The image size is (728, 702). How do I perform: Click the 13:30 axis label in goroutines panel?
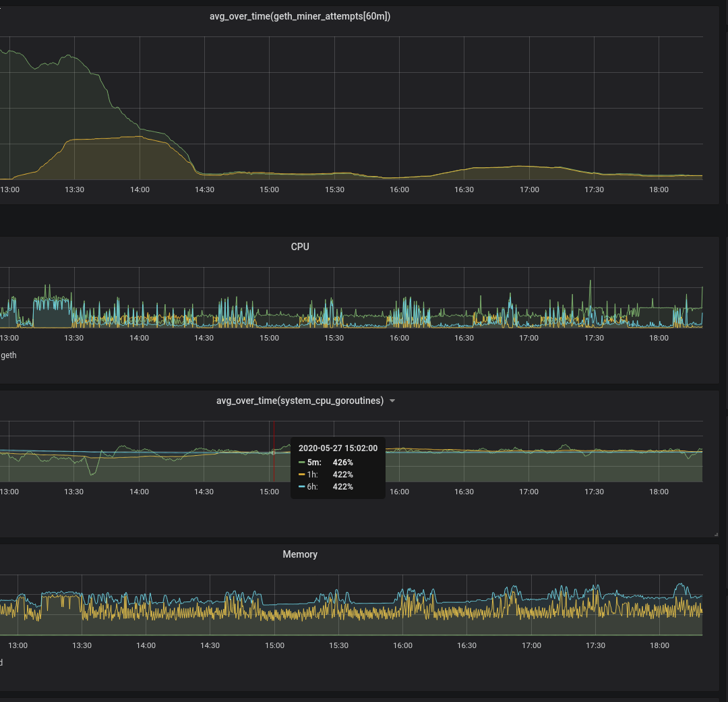(x=74, y=492)
